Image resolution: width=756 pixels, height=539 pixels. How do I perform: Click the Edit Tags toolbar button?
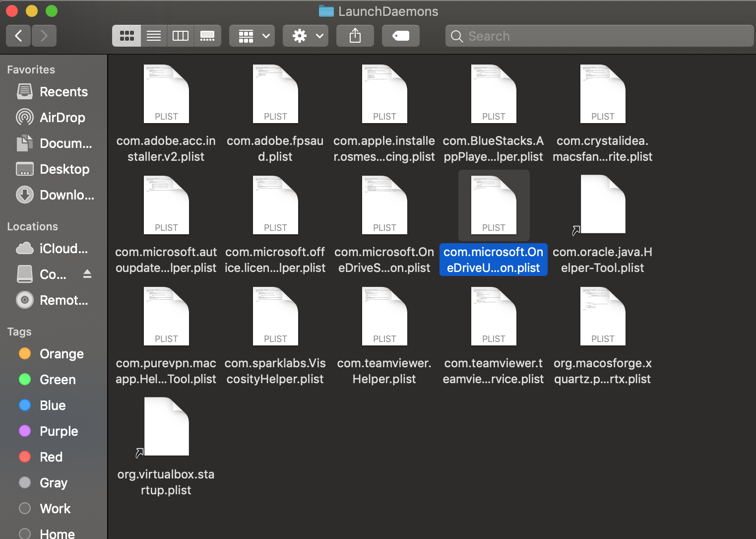click(x=400, y=35)
